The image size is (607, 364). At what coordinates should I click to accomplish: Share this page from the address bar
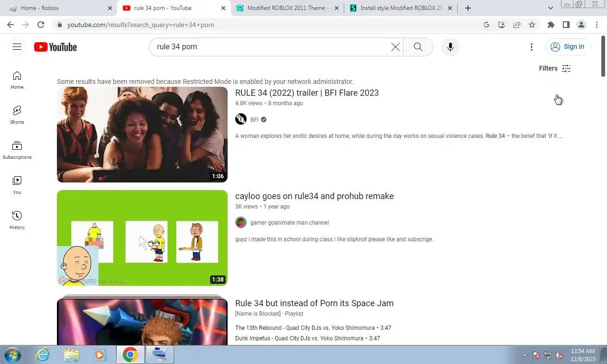[517, 25]
